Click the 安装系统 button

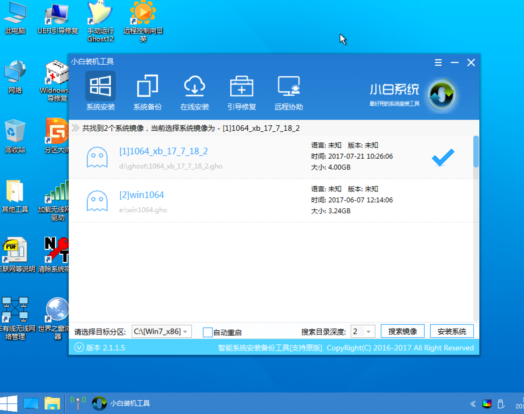coord(451,331)
